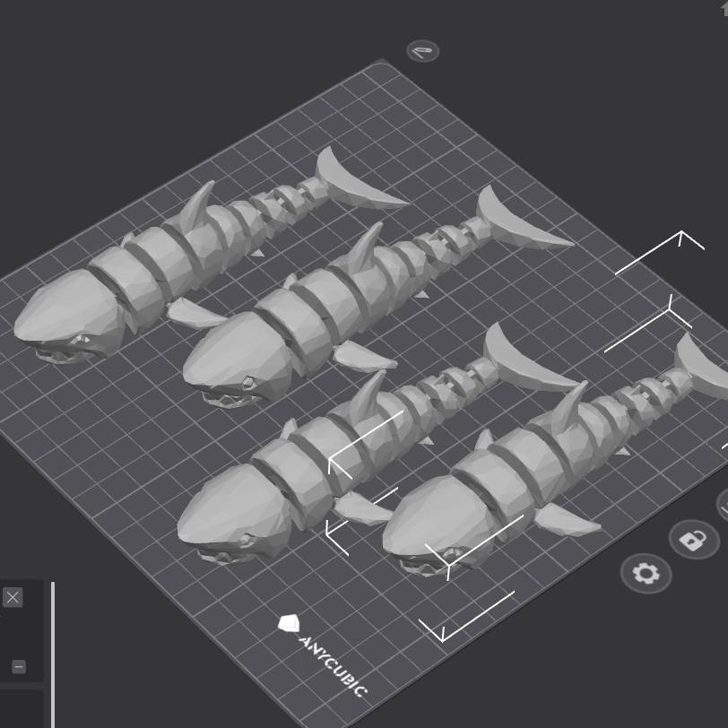Toggle the plate lock padlock icon

point(694,540)
